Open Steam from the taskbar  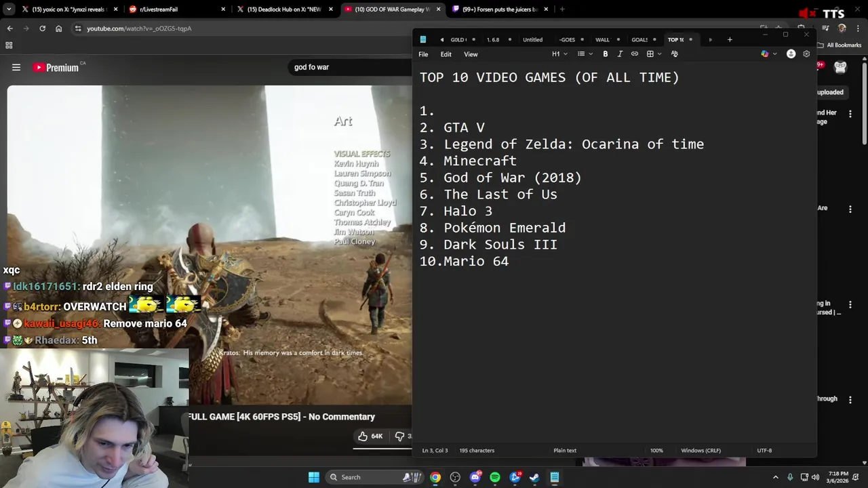coord(534,477)
